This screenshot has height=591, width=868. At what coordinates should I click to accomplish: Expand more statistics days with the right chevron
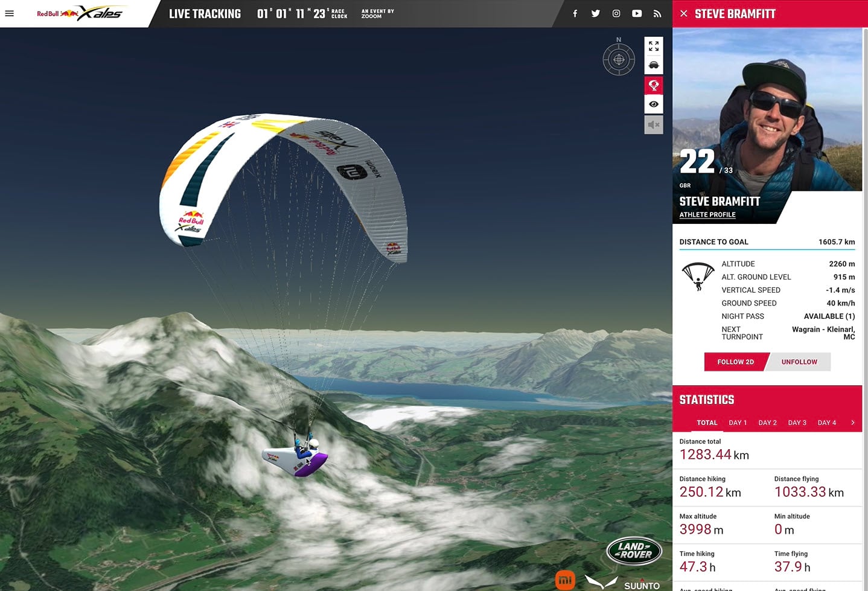[853, 423]
